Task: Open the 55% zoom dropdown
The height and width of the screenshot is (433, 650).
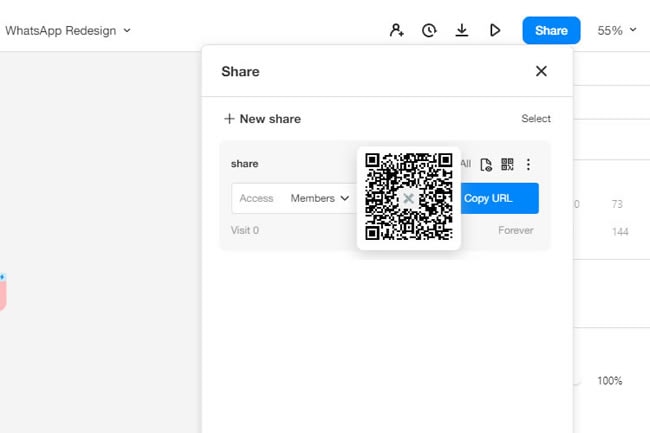Action: [x=617, y=30]
